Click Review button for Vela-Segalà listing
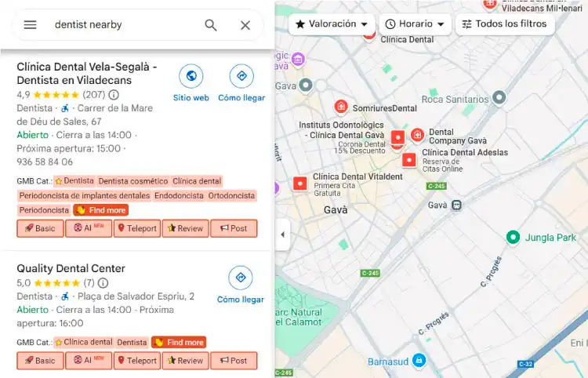 (185, 228)
